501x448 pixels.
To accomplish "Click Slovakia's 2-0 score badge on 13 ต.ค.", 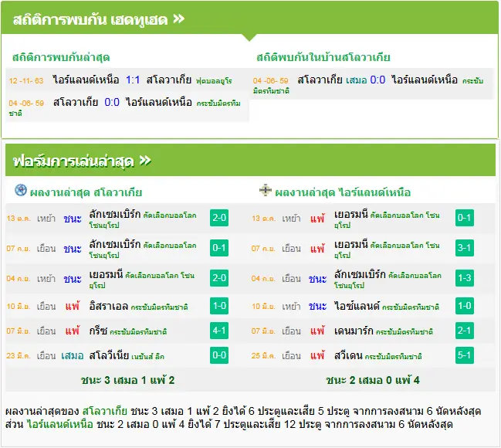I will [x=219, y=218].
